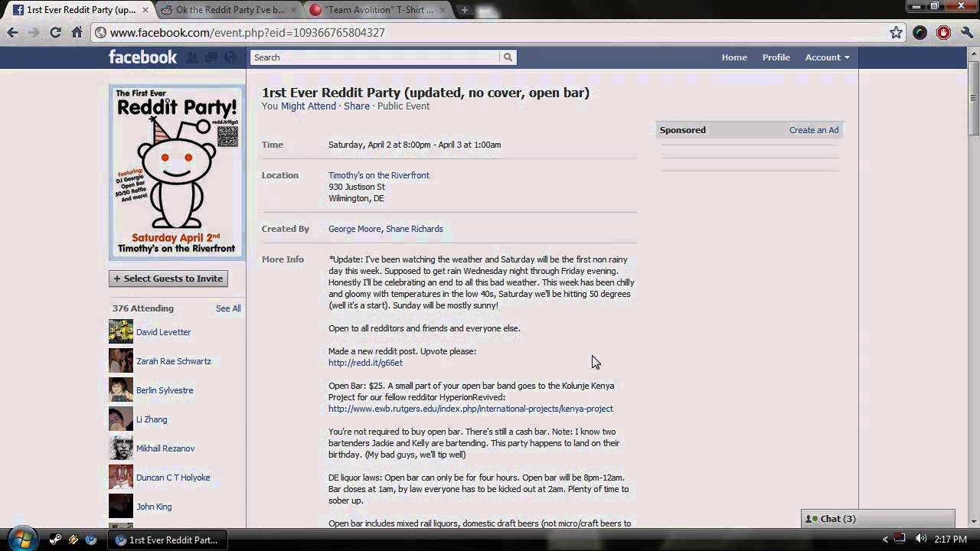Open Facebook messages icon
Screen dimensions: 980x551
211,57
